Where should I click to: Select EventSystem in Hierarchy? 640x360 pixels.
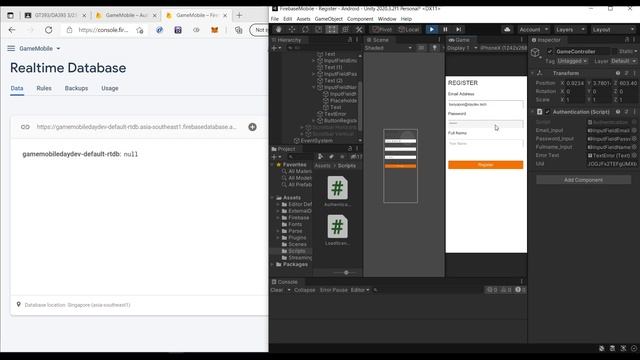pos(316,140)
